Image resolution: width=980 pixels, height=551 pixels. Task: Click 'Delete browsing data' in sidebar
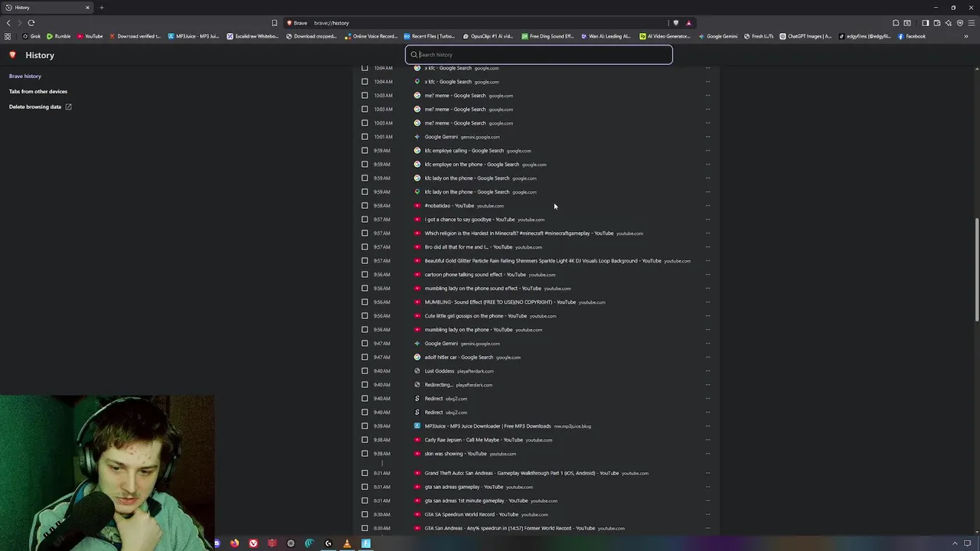[35, 106]
